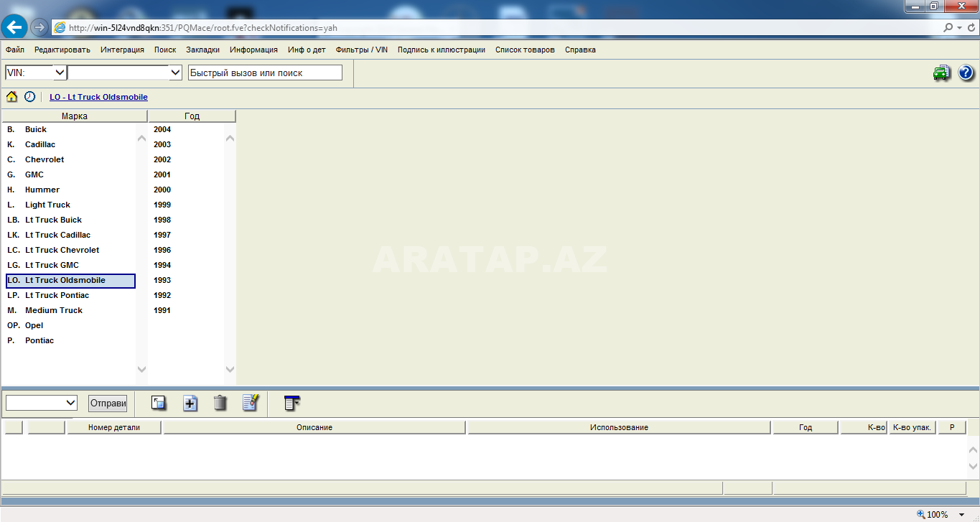Click the К-во упак. column header

pos(912,427)
